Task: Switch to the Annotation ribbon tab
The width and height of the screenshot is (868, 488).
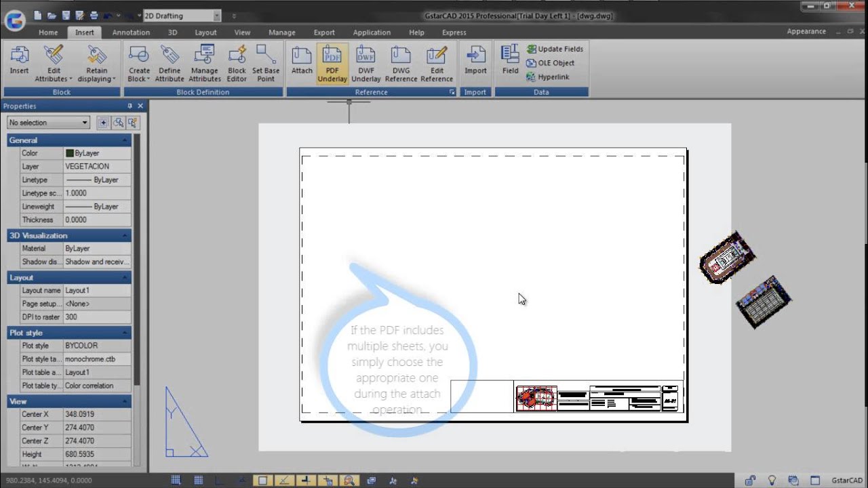Action: (x=131, y=33)
